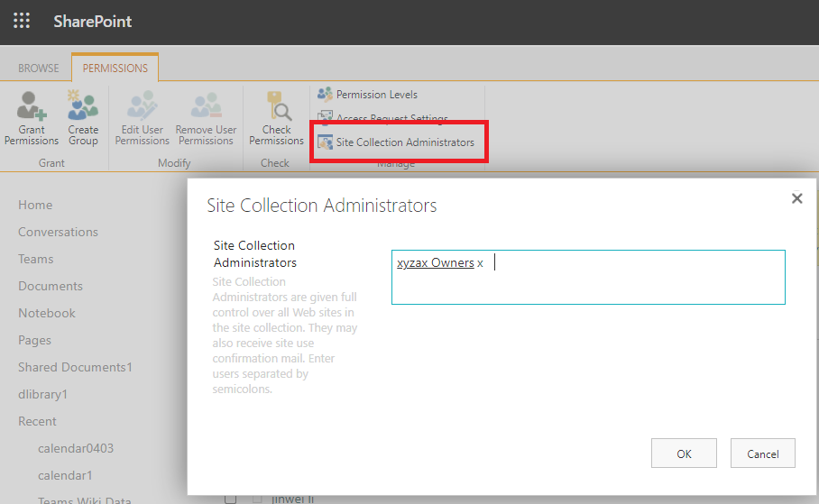Open Site Collection Administrators ribbon label
819x504 pixels.
[405, 142]
